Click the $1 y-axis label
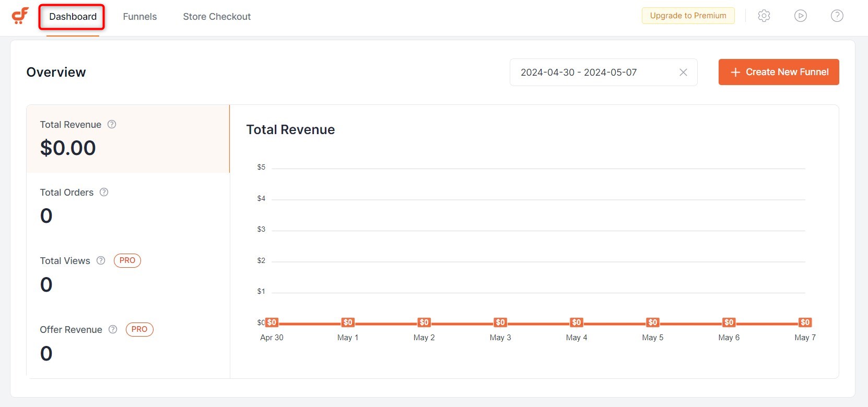 click(261, 291)
